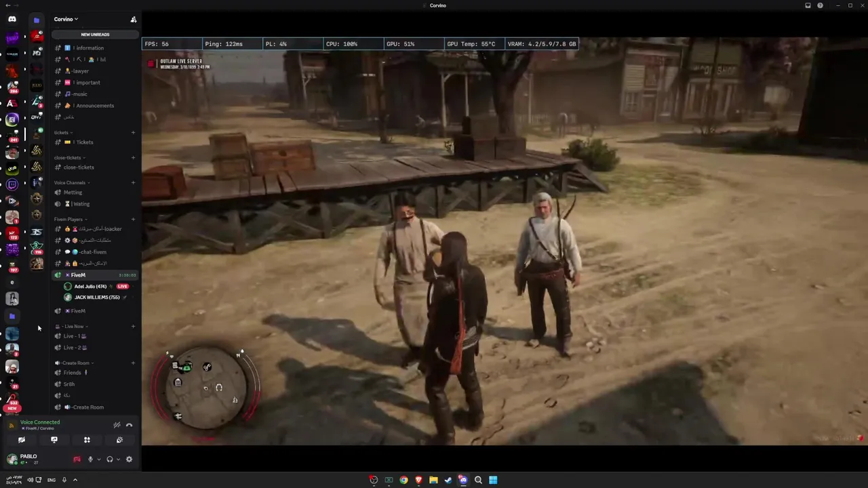Image resolution: width=868 pixels, height=488 pixels.
Task: Start an activity from voice panel
Action: (x=87, y=441)
